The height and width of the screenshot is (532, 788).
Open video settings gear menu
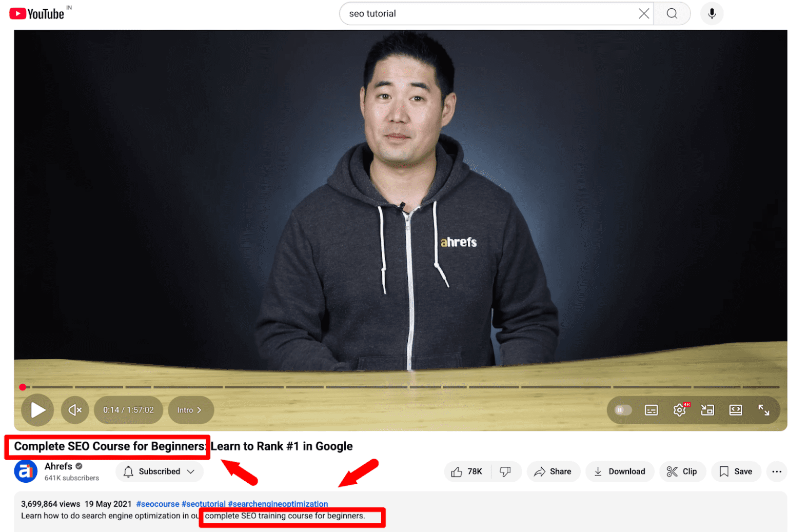point(679,410)
